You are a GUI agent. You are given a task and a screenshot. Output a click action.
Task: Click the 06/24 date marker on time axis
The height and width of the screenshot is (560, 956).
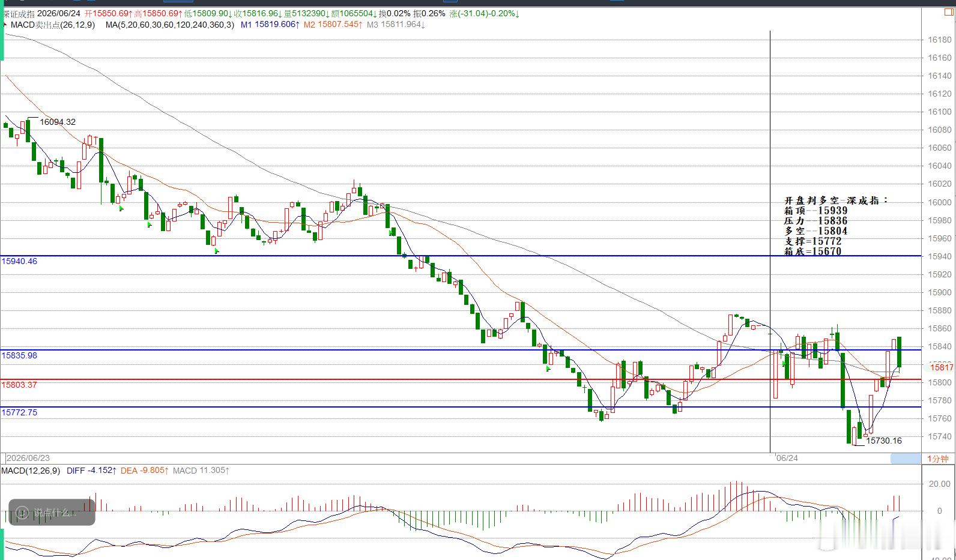click(787, 458)
